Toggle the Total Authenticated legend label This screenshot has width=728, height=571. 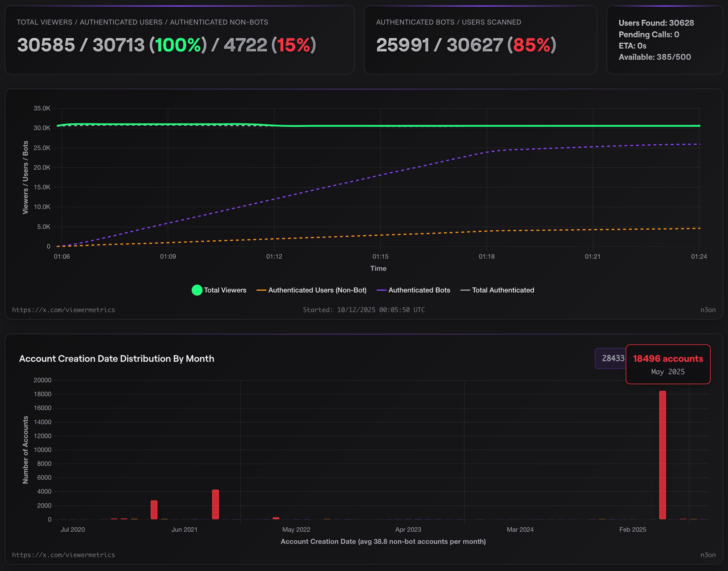point(503,290)
